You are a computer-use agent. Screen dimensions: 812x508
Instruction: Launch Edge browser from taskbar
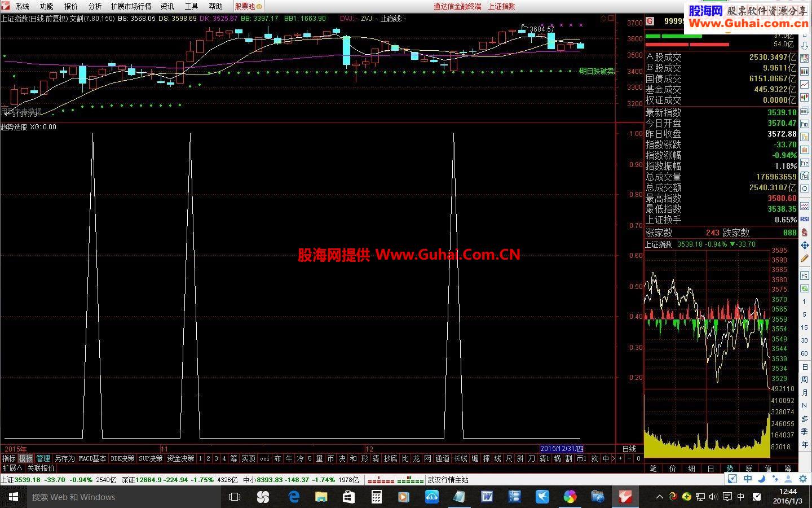294,497
